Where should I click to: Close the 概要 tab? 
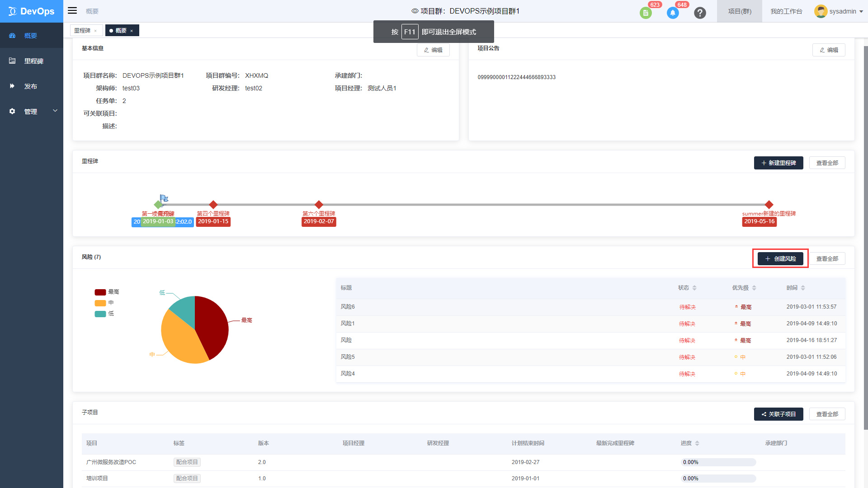pyautogui.click(x=132, y=31)
